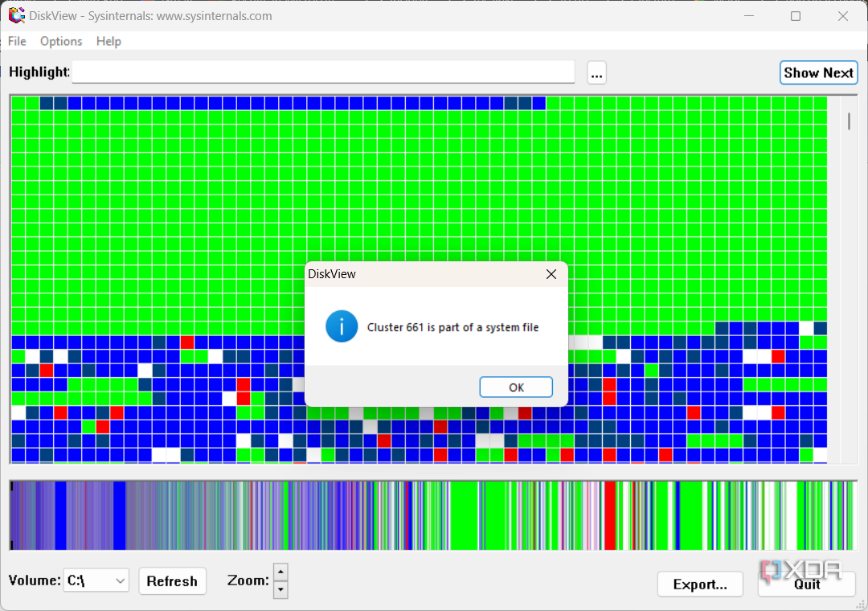The height and width of the screenshot is (611, 868).
Task: Click the Refresh button
Action: click(x=172, y=581)
